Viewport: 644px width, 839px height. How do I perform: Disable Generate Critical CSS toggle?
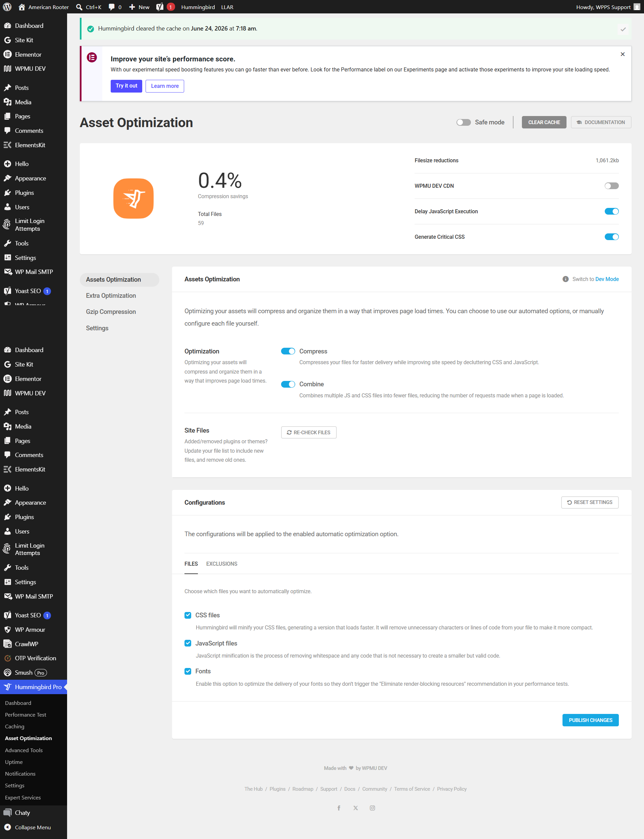[x=611, y=237]
